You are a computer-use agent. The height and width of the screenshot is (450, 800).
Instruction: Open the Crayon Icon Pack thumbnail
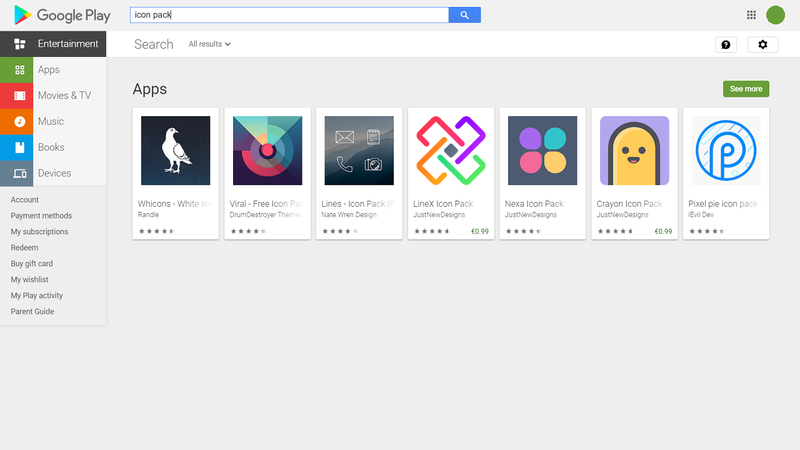tap(634, 151)
